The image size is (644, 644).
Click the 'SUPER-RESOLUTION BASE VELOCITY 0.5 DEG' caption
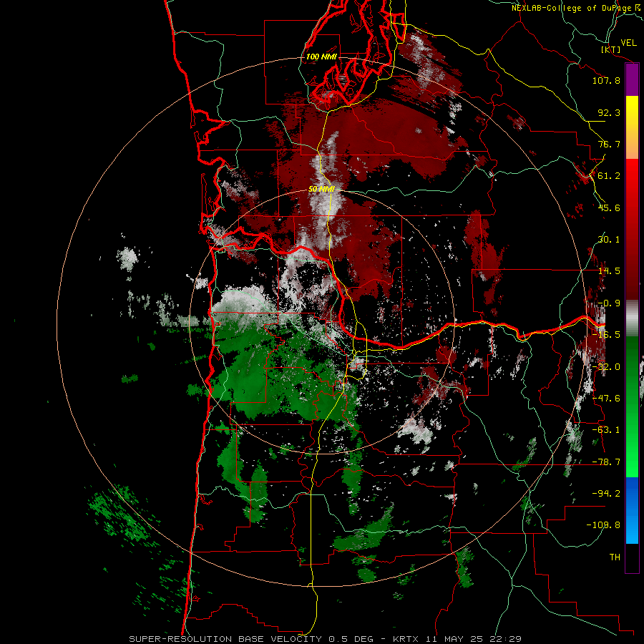click(x=251, y=639)
